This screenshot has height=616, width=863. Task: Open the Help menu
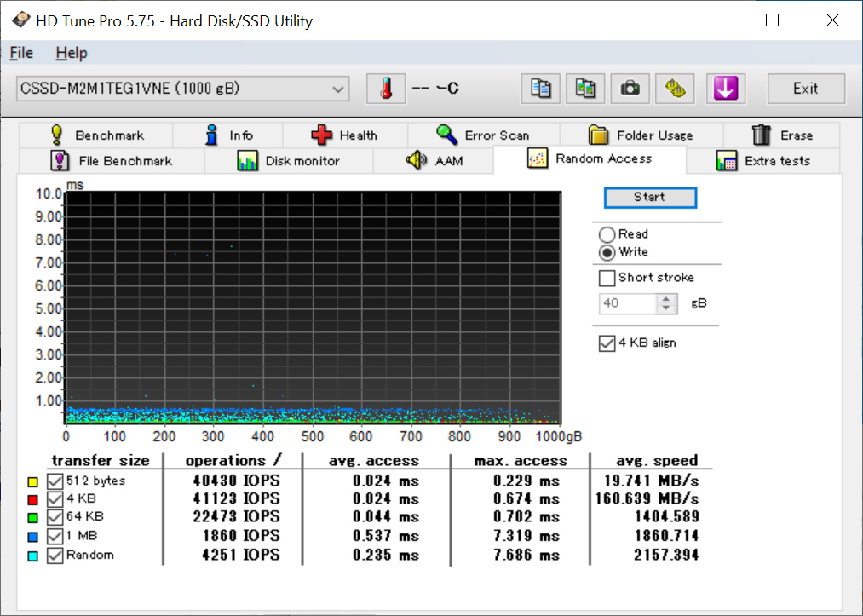point(72,53)
